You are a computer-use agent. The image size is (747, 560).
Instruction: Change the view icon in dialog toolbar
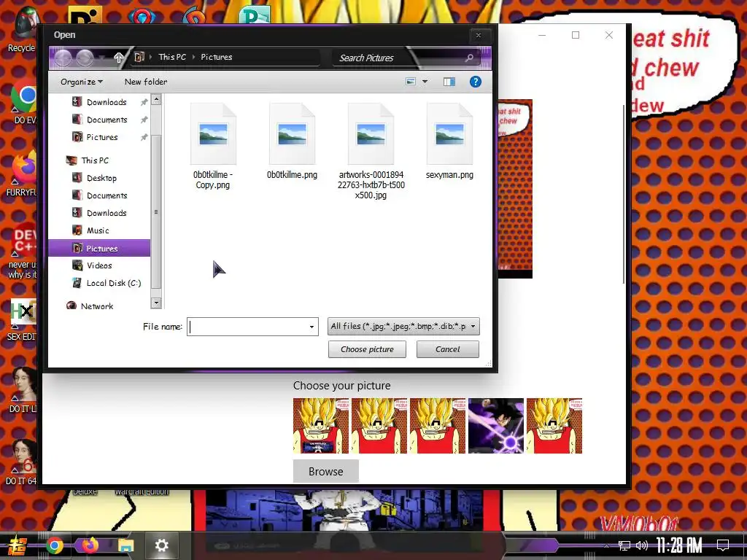pos(410,82)
